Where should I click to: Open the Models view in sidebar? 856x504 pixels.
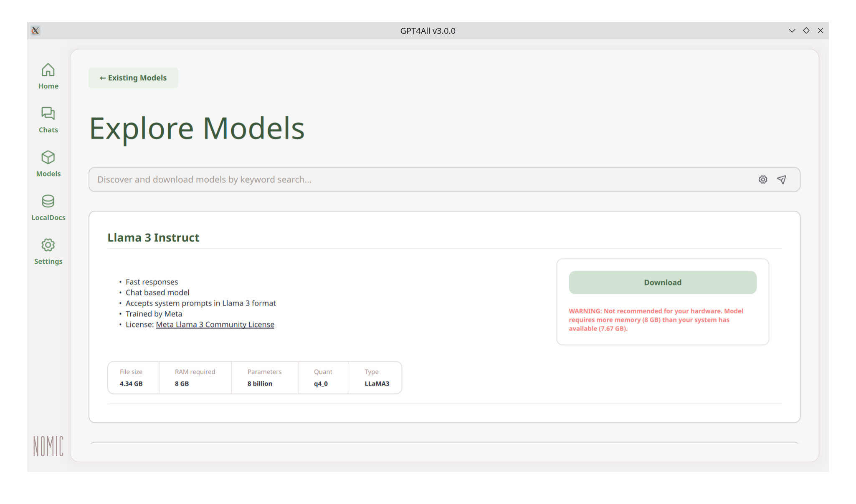(48, 164)
